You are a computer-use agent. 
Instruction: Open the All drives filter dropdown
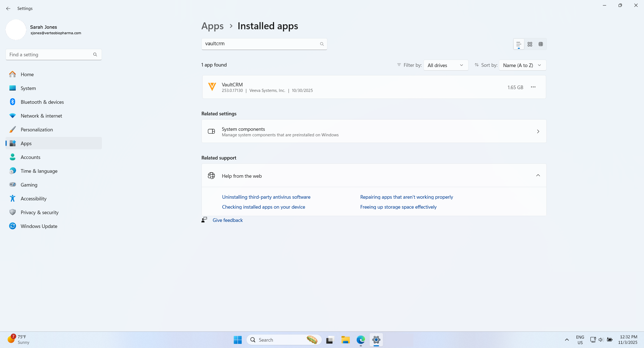point(445,65)
